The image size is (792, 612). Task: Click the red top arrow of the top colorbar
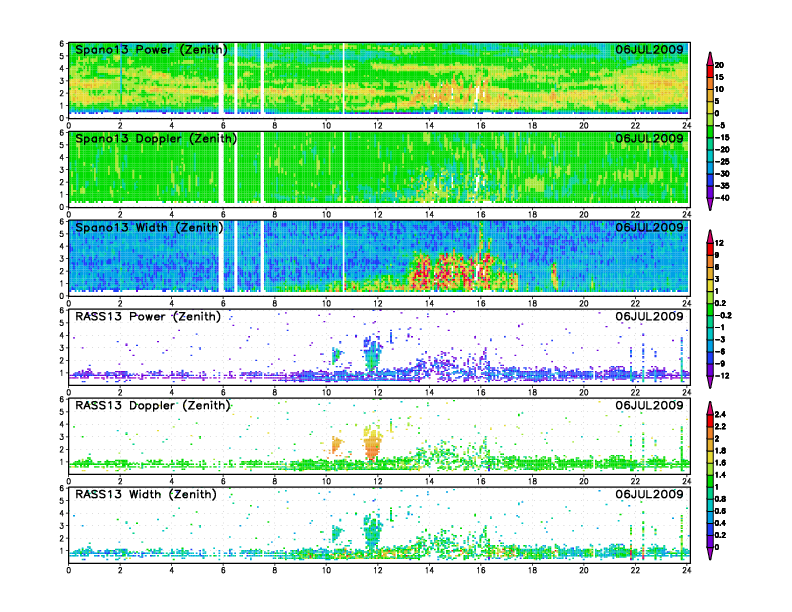point(710,57)
